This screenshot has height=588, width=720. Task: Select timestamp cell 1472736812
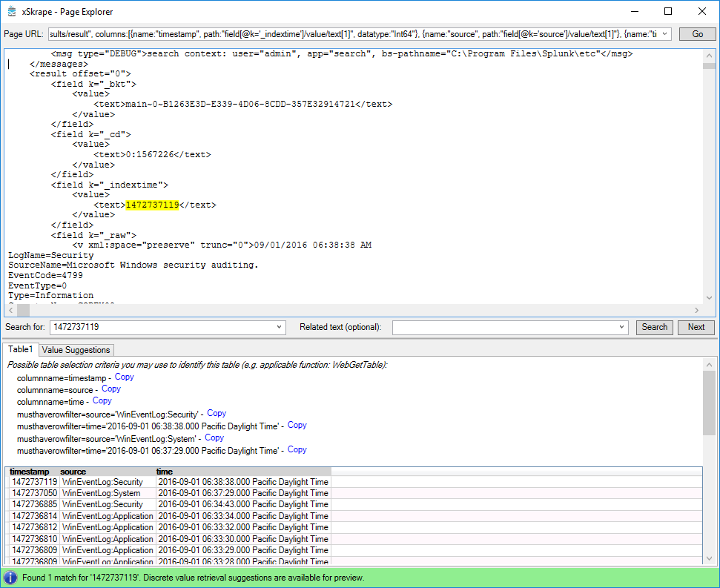(x=34, y=527)
